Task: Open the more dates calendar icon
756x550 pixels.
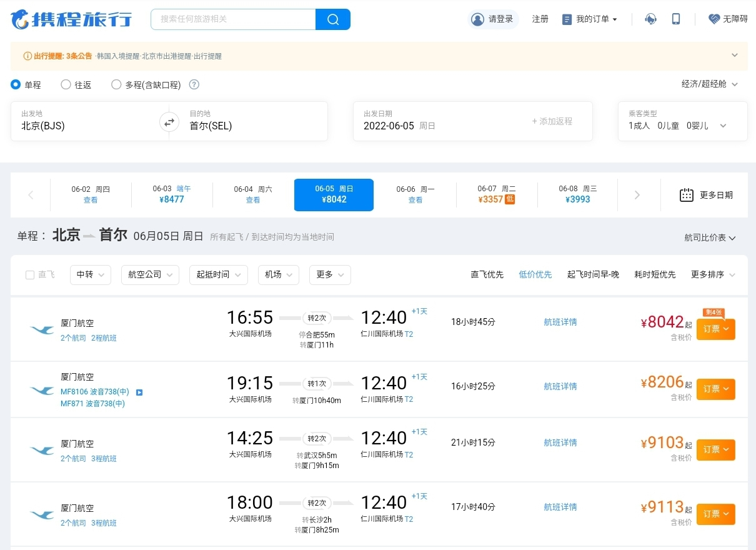Action: [x=687, y=195]
